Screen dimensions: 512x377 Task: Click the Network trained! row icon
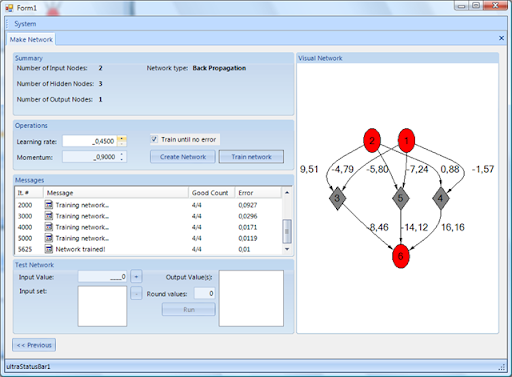[x=49, y=249]
